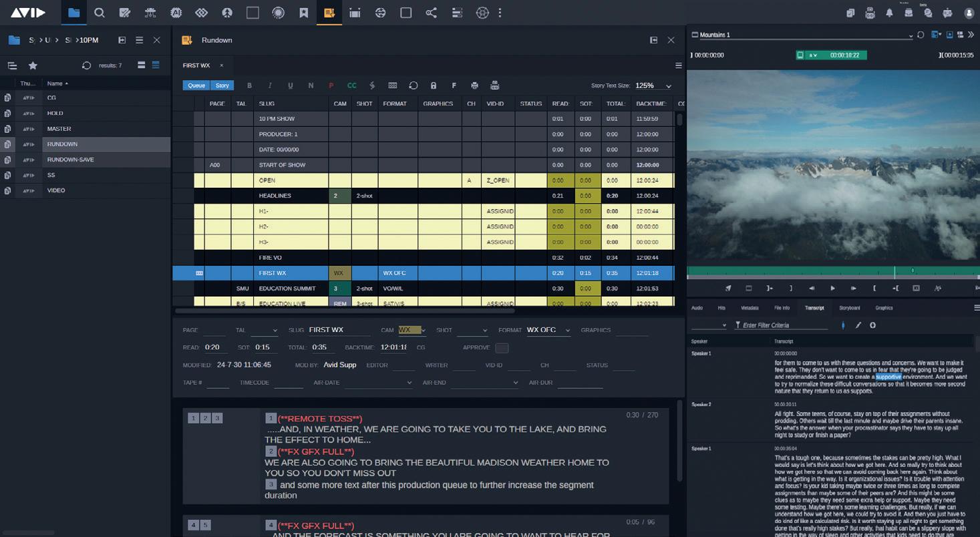Switch to the Story view toggle
The height and width of the screenshot is (537, 980).
[x=222, y=85]
